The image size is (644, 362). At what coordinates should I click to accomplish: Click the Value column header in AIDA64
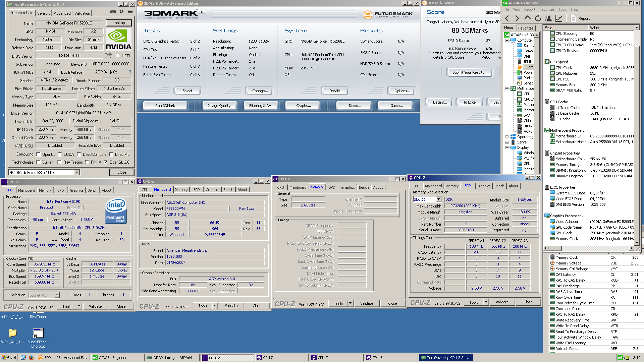(611, 28)
